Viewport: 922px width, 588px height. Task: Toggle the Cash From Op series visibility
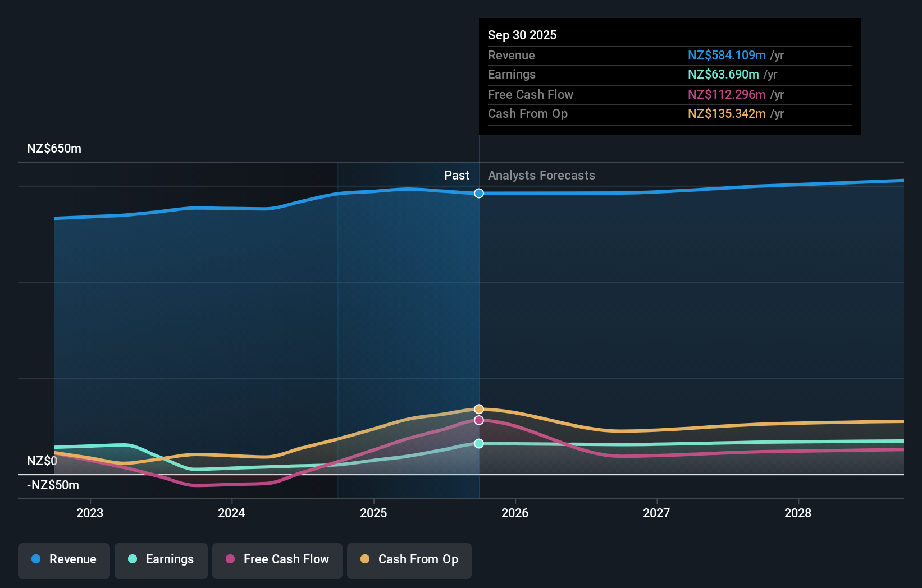coord(409,559)
